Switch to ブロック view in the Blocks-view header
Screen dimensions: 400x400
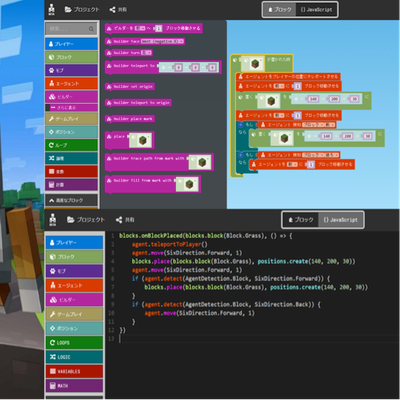[x=280, y=10]
